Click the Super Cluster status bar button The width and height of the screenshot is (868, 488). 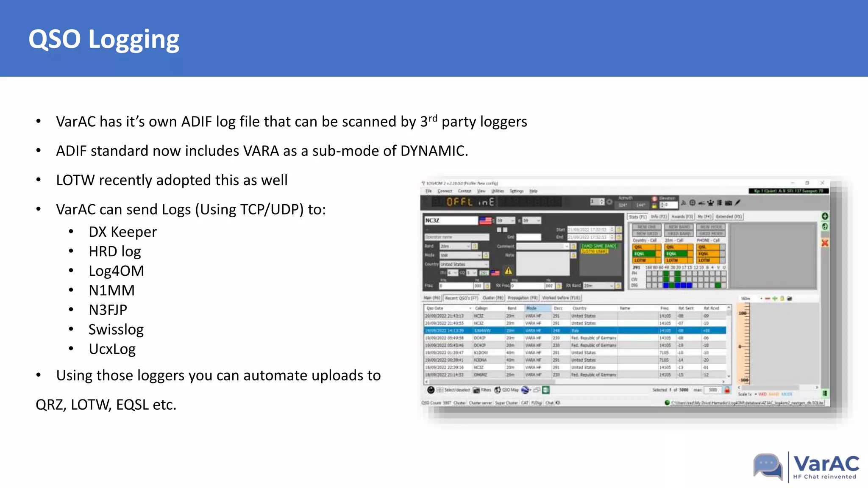(x=506, y=403)
